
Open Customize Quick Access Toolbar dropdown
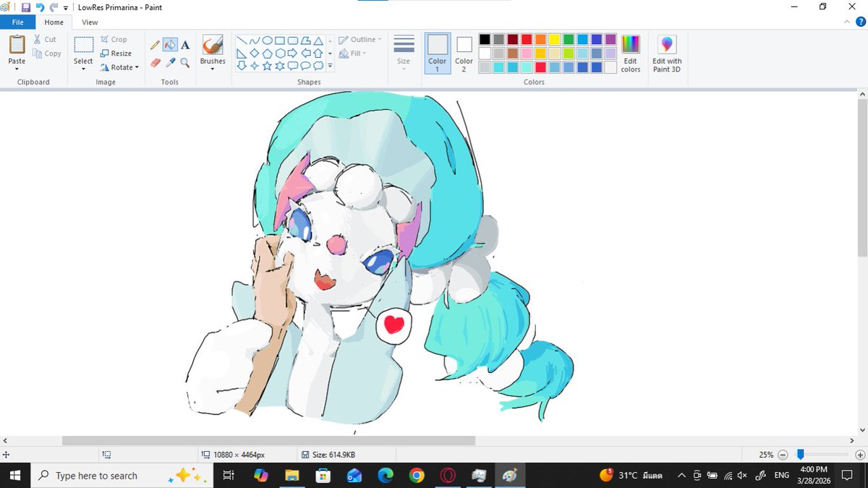(67, 8)
